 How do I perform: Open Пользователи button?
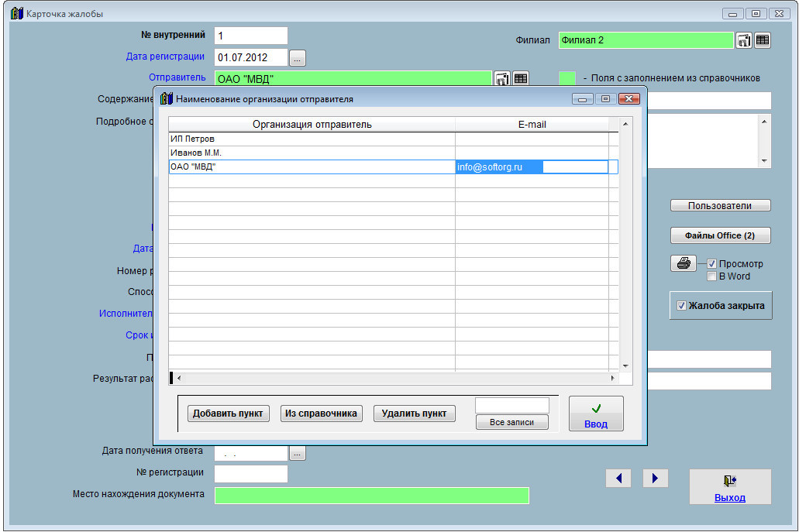720,206
